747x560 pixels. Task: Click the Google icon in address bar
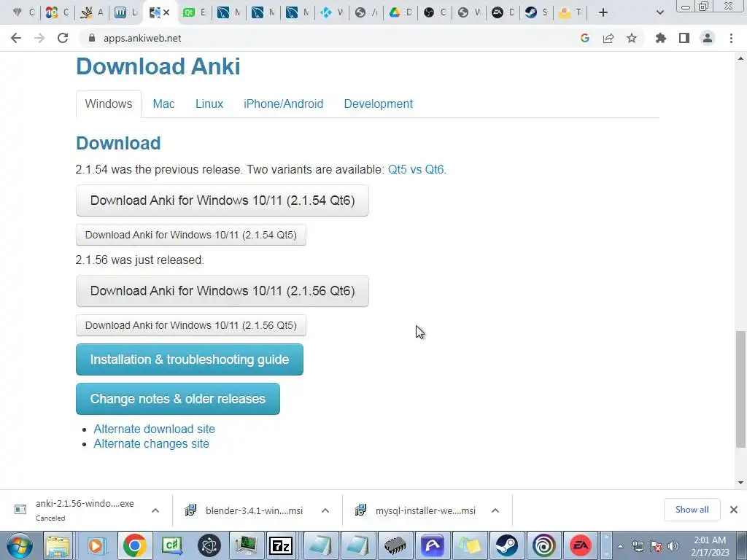pyautogui.click(x=585, y=38)
